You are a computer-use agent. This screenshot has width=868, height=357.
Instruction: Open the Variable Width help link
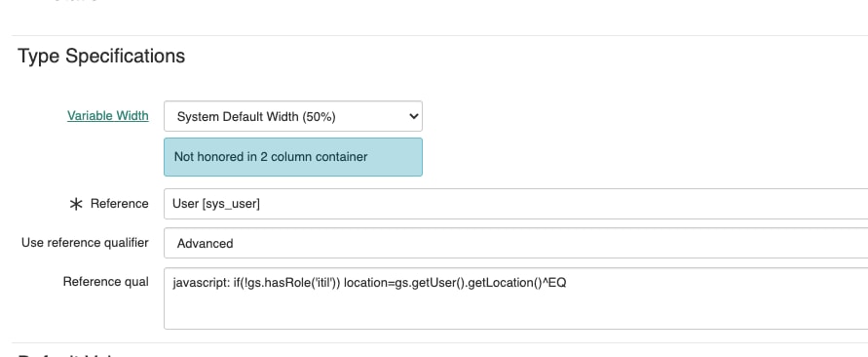[x=108, y=115]
